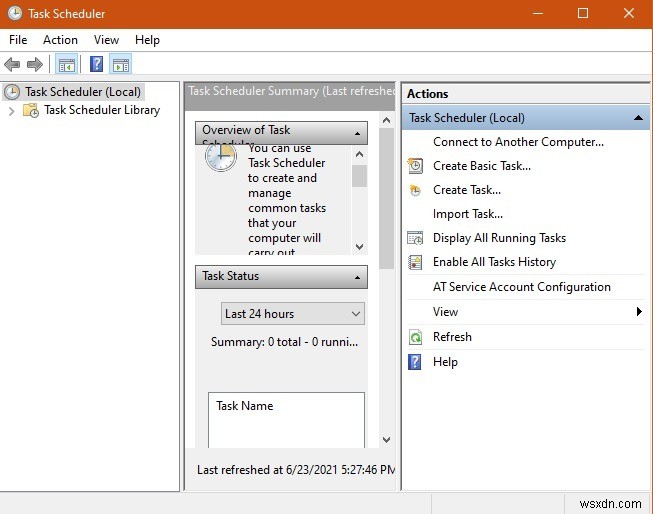Open the Last 24 hours dropdown

[293, 314]
